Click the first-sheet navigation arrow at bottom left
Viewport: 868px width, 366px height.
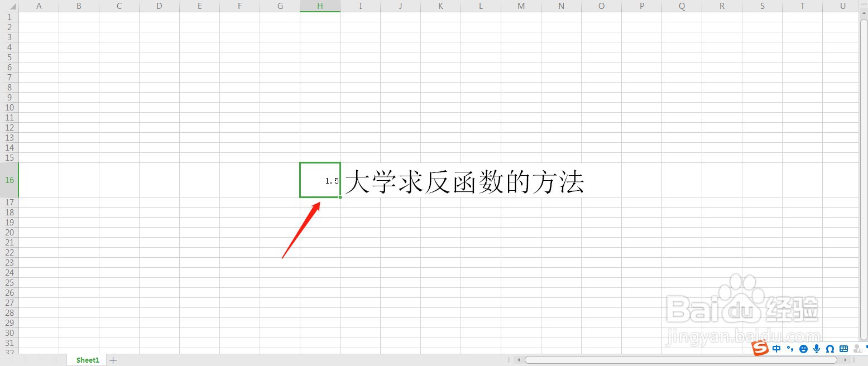coord(12,360)
